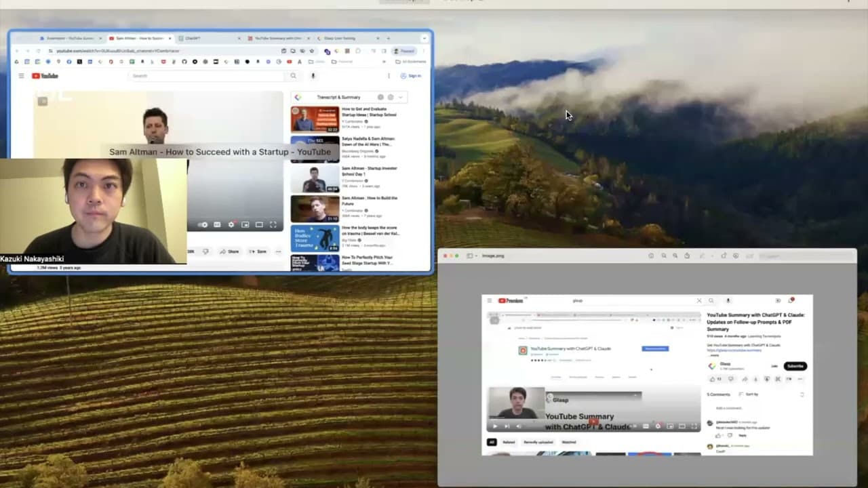
Task: Rotate the image in Preview
Action: pyautogui.click(x=723, y=256)
